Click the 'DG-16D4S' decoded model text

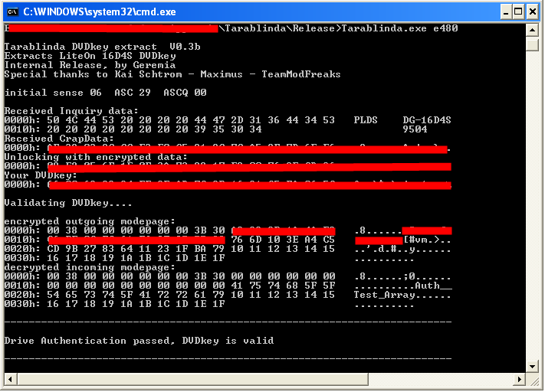click(x=427, y=120)
